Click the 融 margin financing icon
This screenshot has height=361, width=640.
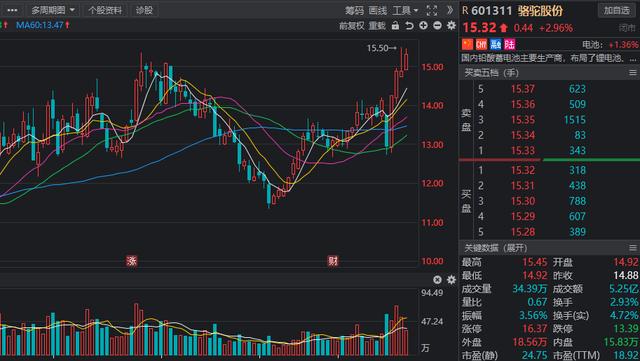point(496,44)
